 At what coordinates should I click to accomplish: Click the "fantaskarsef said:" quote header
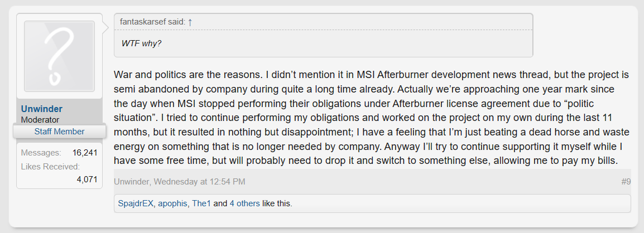[x=152, y=22]
